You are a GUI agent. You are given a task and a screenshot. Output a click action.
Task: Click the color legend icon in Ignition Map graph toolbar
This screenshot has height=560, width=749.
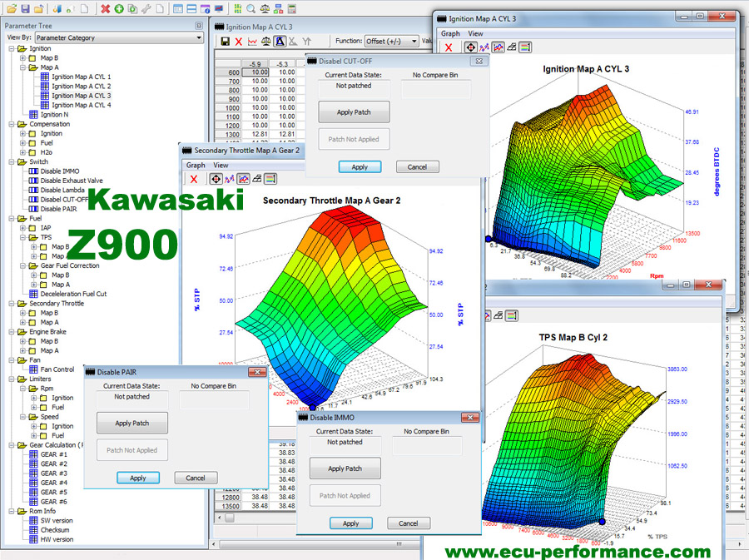(525, 47)
